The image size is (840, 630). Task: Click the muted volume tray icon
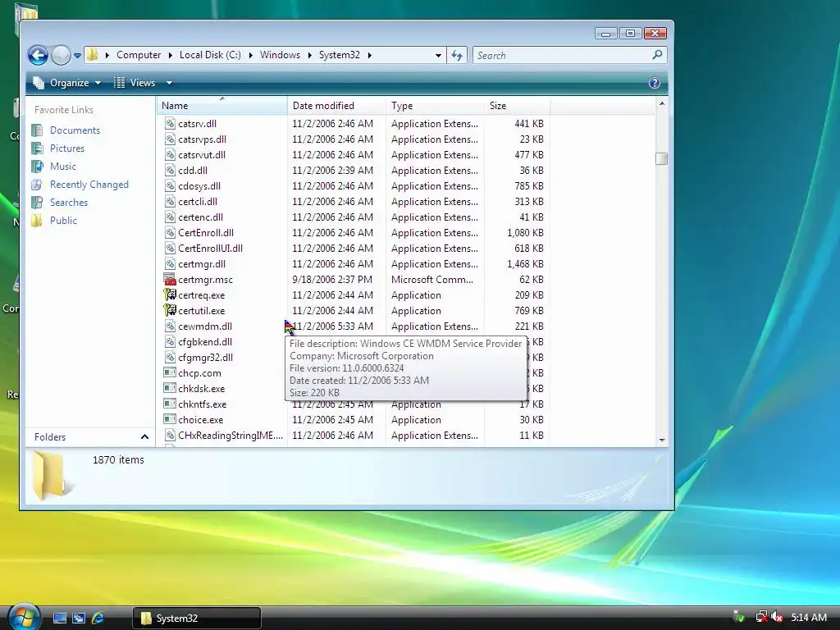pyautogui.click(x=778, y=618)
